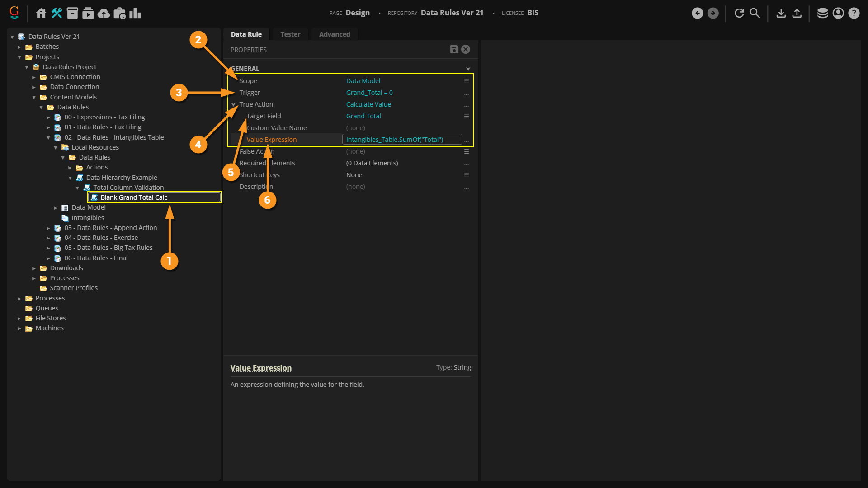
Task: Click the refresh icon in top bar
Action: coord(739,13)
